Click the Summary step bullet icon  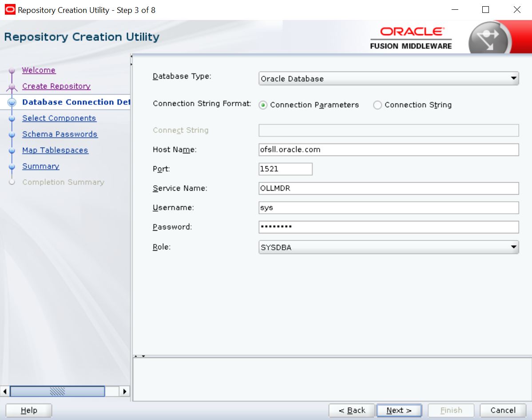[x=12, y=166]
